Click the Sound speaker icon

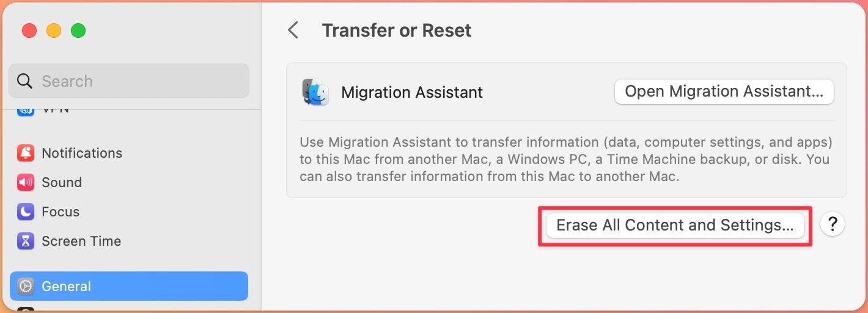coord(26,182)
